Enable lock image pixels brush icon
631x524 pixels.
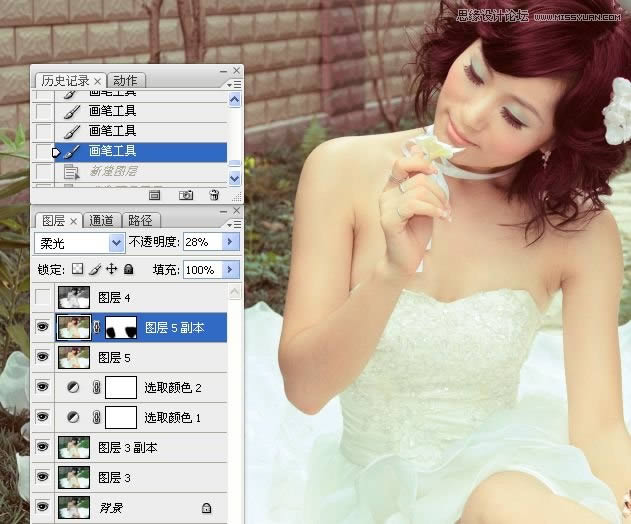94,270
